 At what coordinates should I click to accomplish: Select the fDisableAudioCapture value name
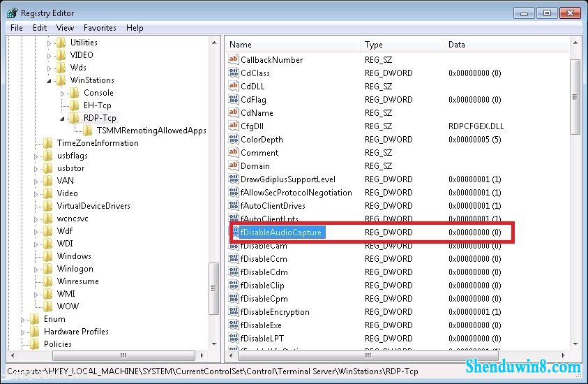281,232
